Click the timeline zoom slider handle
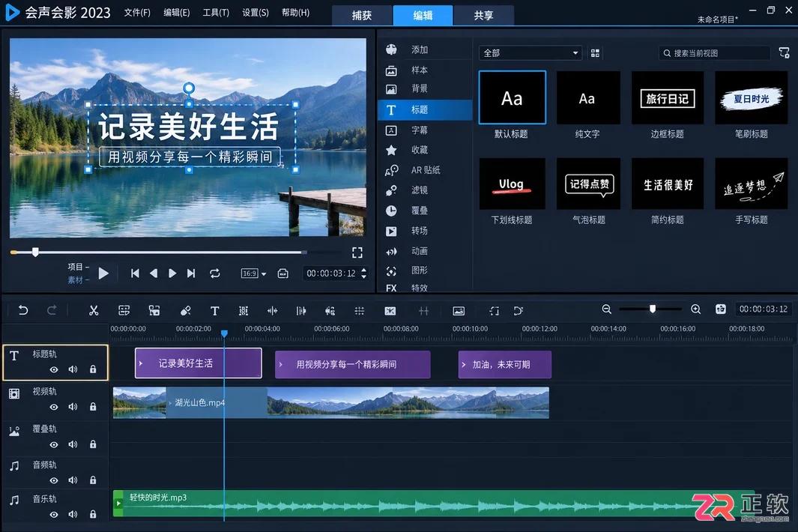 coord(653,309)
